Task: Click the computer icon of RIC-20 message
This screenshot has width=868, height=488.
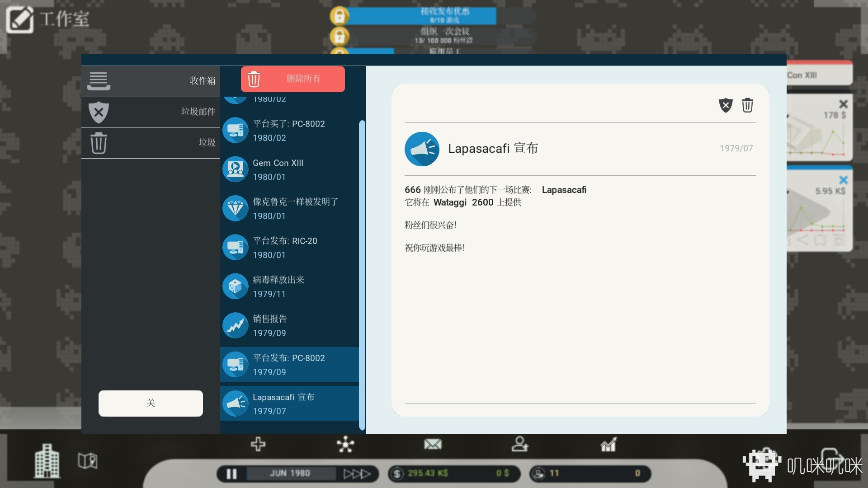Action: coord(236,248)
